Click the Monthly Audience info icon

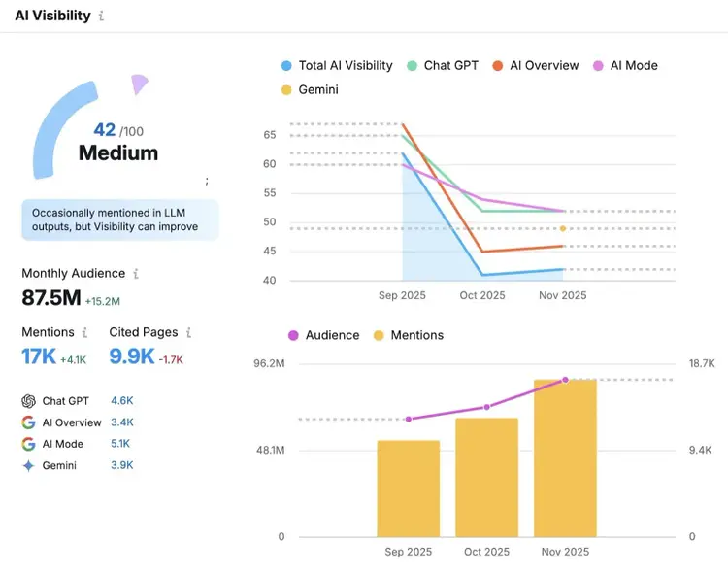click(x=136, y=274)
